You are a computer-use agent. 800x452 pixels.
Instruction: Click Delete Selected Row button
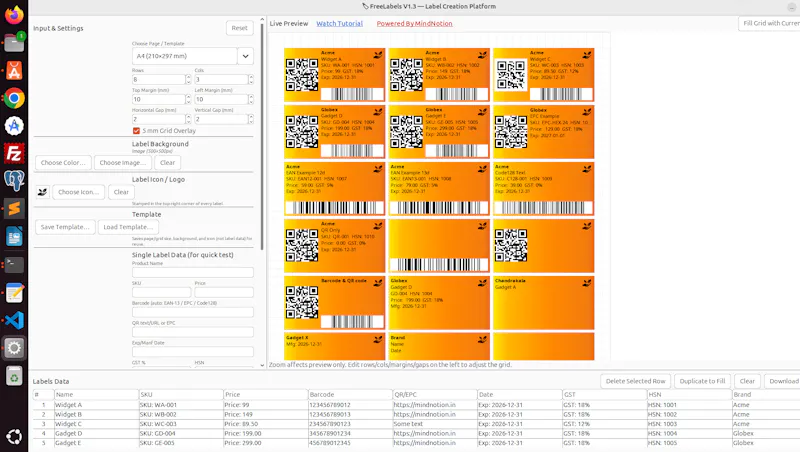635,381
